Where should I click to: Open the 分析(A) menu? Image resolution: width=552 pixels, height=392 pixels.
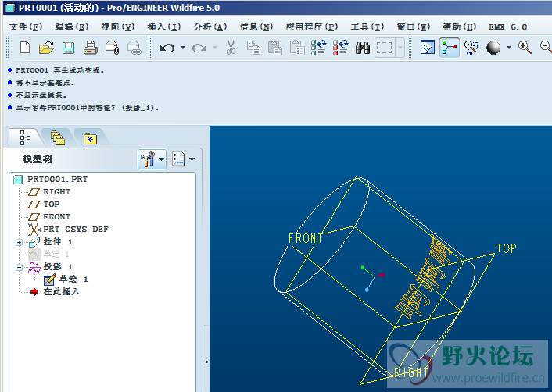coord(210,27)
